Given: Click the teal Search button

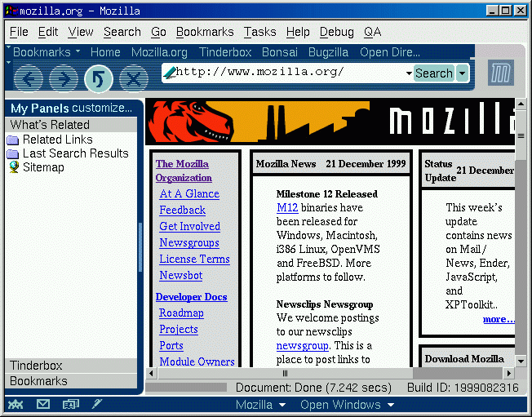Looking at the screenshot, I should [434, 73].
